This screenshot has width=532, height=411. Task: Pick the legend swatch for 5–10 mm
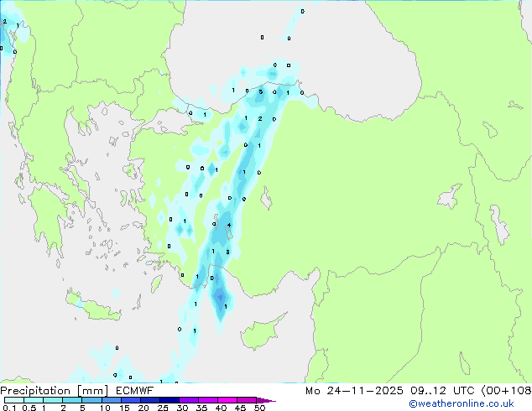coord(91,400)
